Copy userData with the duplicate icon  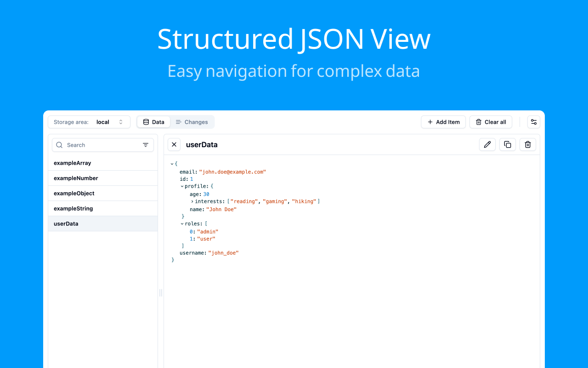pos(508,144)
